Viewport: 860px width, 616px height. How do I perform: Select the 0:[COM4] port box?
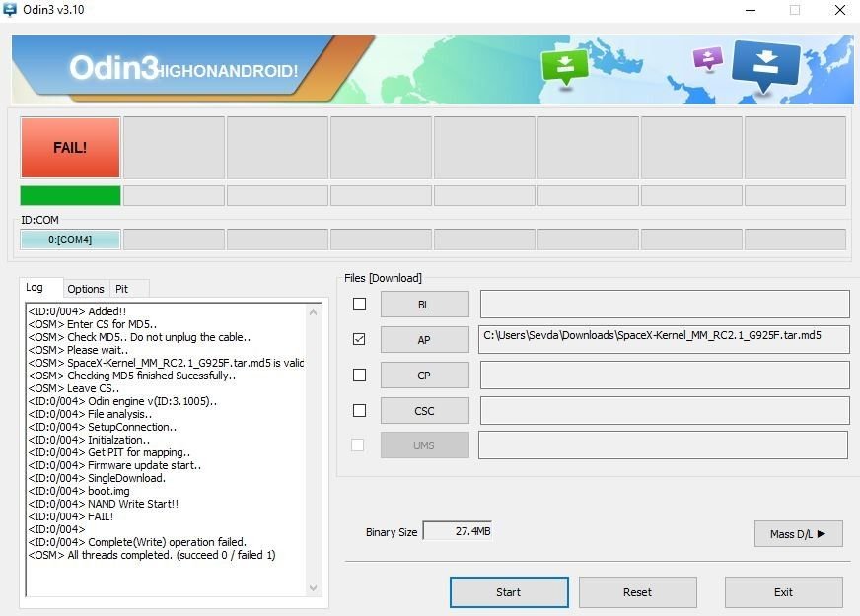70,240
